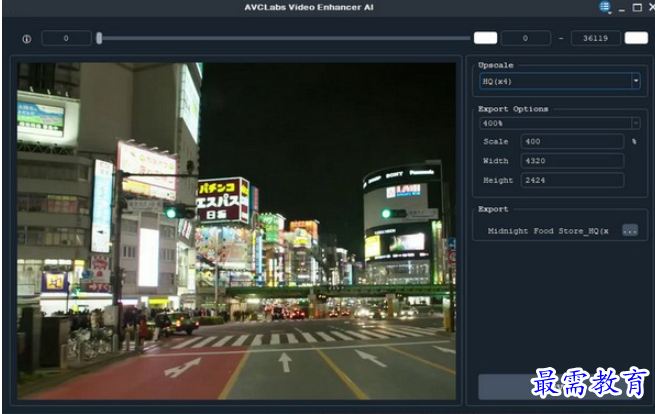655x414 pixels.
Task: Click the Scale input field
Action: tap(572, 142)
